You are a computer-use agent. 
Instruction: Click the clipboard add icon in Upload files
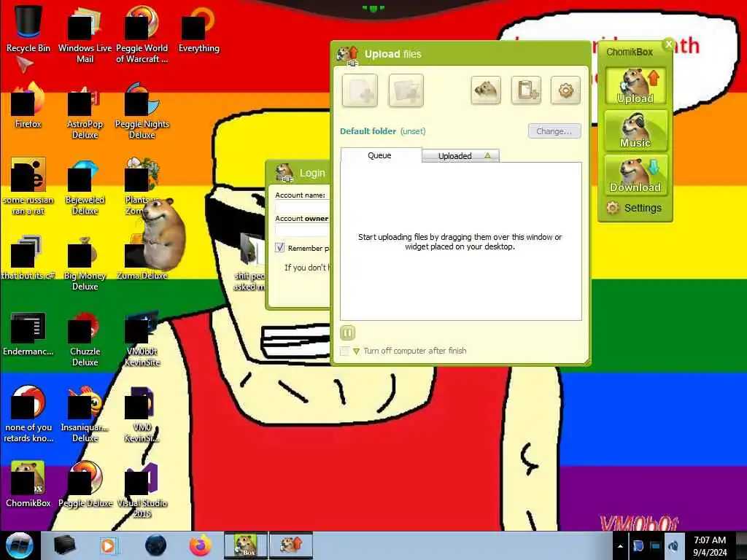[527, 90]
